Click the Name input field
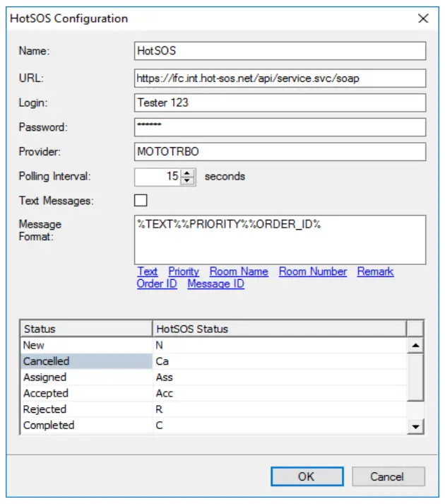The width and height of the screenshot is (445, 504). [280, 51]
